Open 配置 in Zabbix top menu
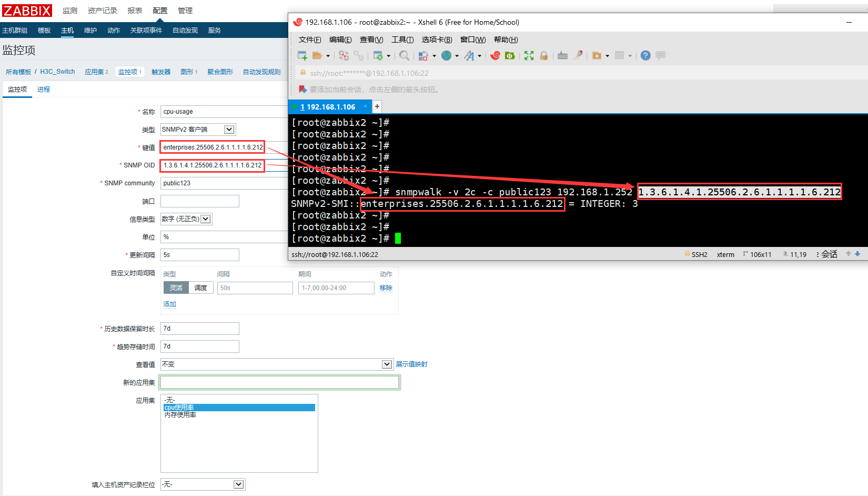The width and height of the screenshot is (868, 496). 160,11
